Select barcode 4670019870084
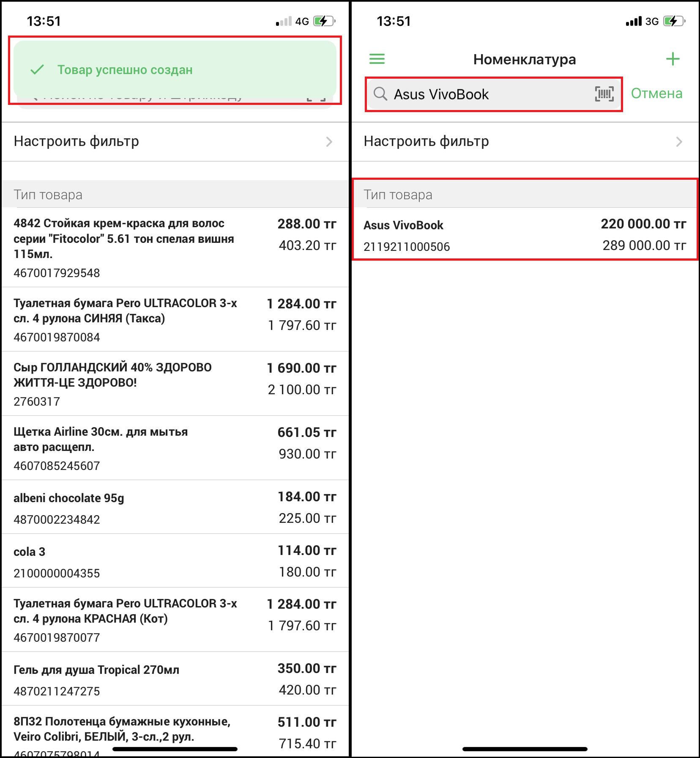The width and height of the screenshot is (700, 758). pos(57,337)
